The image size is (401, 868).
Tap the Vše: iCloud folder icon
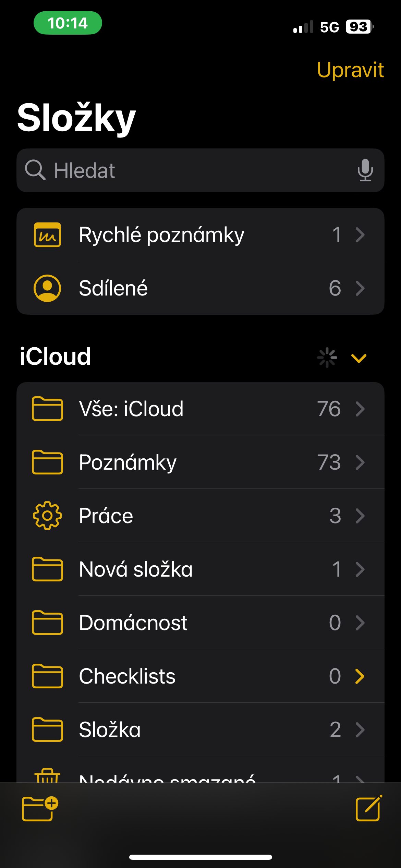click(x=47, y=409)
